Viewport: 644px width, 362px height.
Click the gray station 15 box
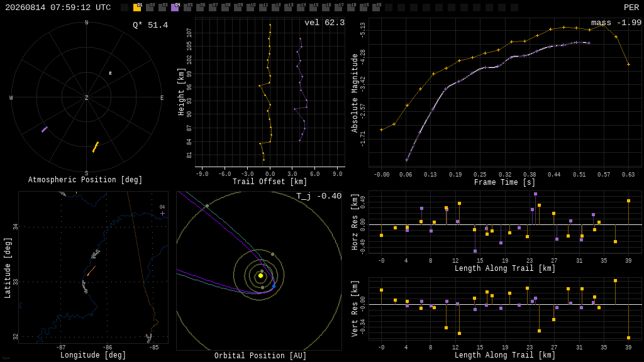coord(313,8)
